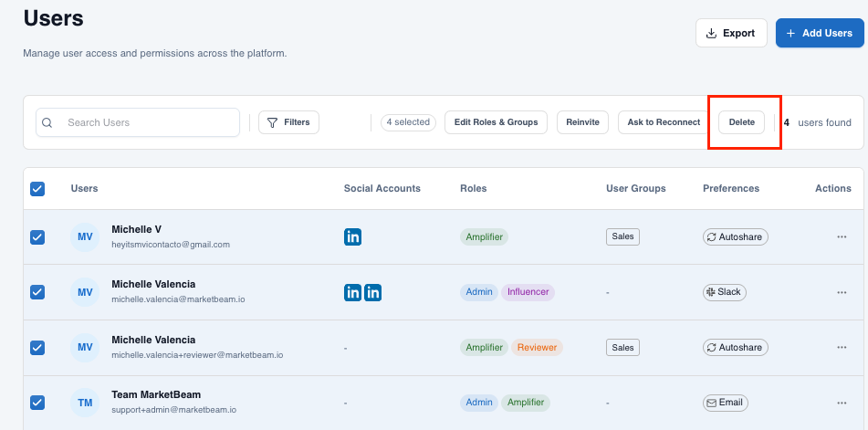Click the +reviewer account's Amplifier role tag

(484, 348)
